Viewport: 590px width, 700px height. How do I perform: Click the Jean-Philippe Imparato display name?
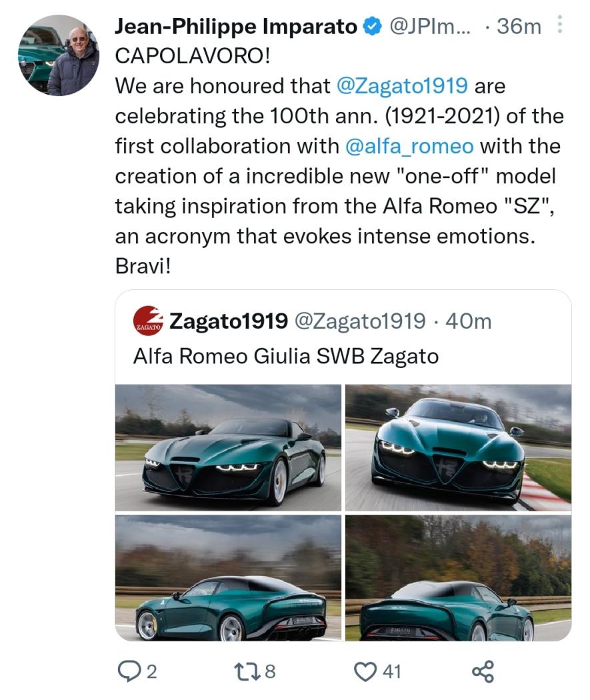[x=236, y=27]
